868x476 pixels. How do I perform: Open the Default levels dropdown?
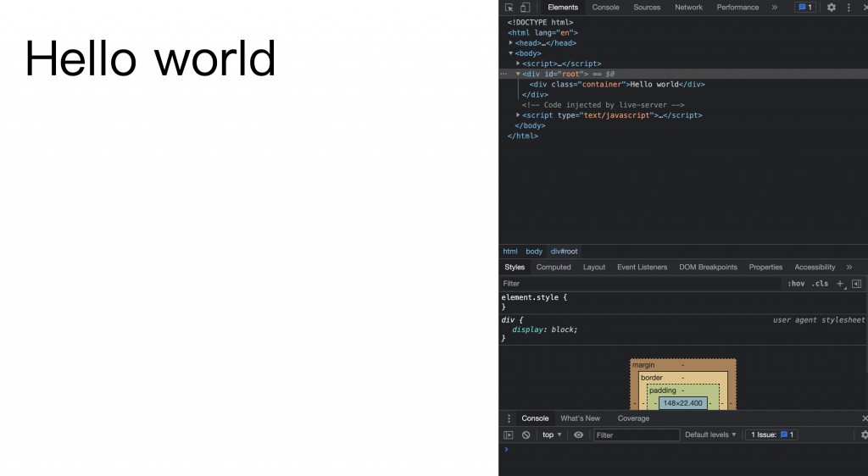(x=710, y=435)
